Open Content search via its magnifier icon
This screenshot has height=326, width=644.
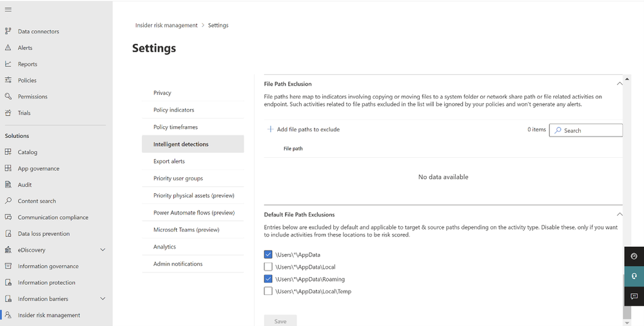(8, 201)
